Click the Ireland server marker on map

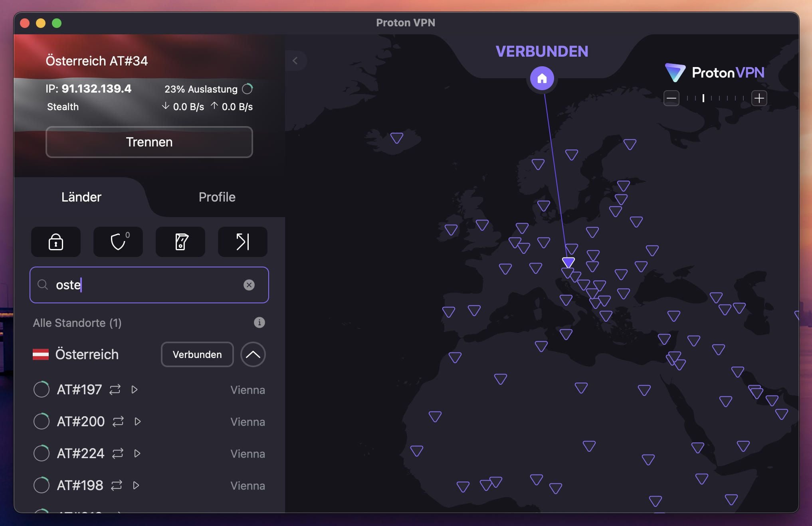pyautogui.click(x=451, y=230)
